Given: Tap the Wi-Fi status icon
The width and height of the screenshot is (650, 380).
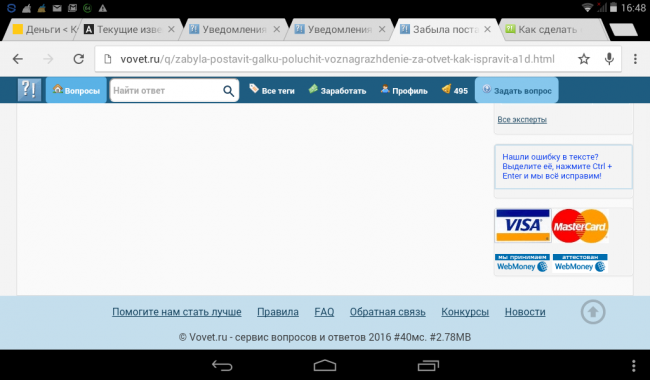Looking at the screenshot, I should pos(587,7).
